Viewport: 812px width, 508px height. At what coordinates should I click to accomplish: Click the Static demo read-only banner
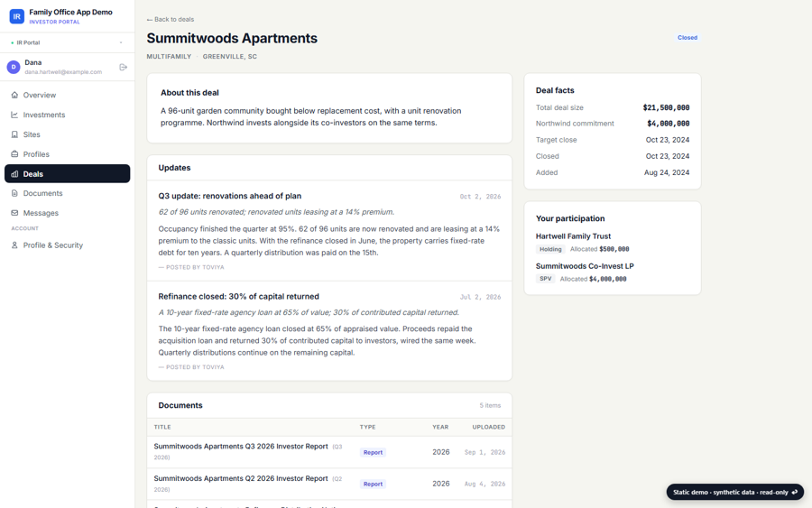click(734, 492)
